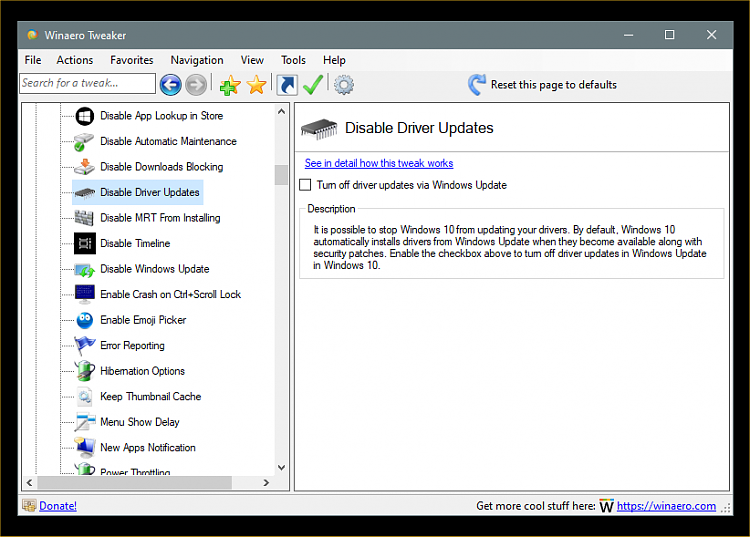This screenshot has width=750, height=537.
Task: Go back with the blue back arrow
Action: (170, 85)
